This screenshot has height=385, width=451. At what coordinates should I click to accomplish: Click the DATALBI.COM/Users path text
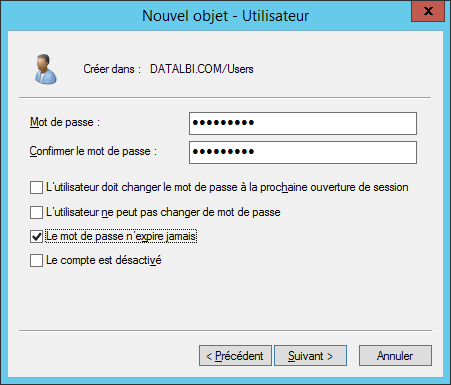202,69
